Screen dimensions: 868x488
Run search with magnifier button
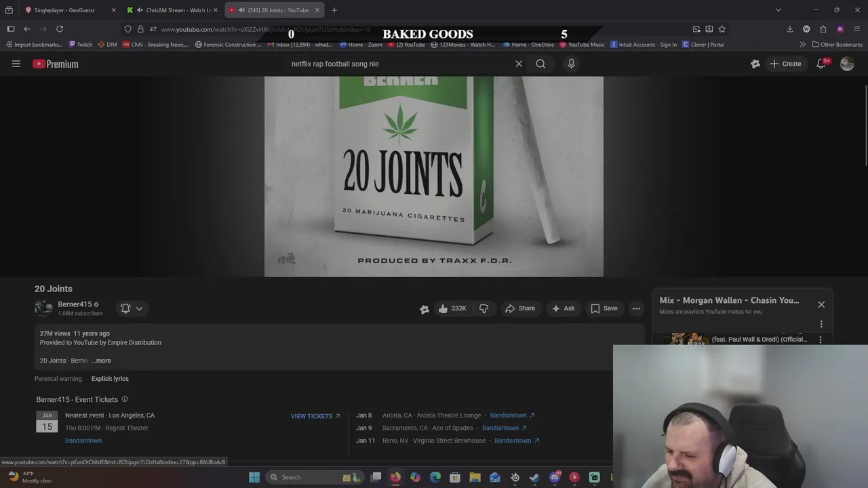540,64
